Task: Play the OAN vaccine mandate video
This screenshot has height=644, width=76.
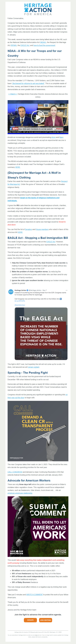Action: (x=38, y=117)
